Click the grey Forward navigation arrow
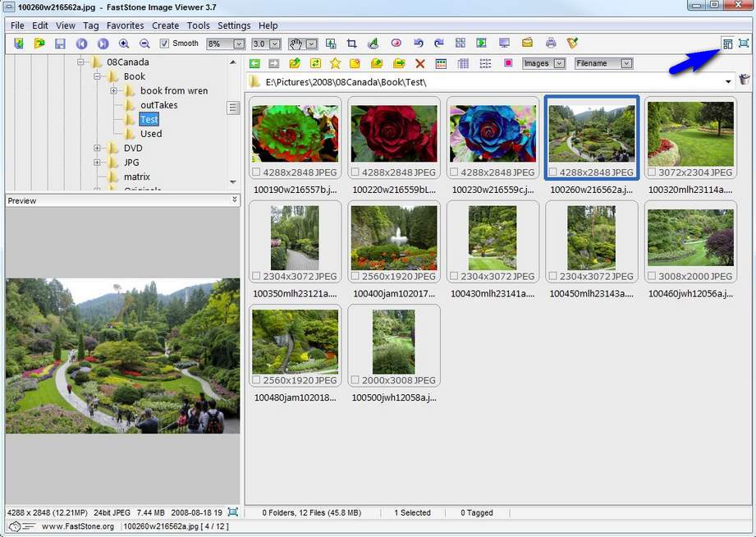 [274, 63]
